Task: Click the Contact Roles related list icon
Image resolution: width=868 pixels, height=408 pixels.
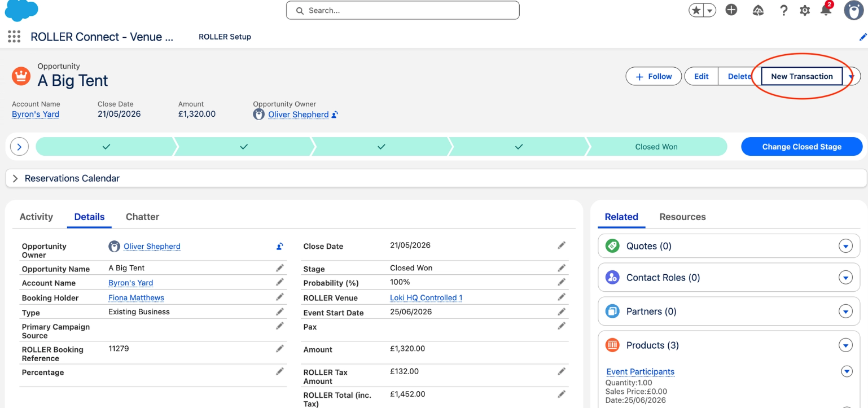Action: [612, 278]
